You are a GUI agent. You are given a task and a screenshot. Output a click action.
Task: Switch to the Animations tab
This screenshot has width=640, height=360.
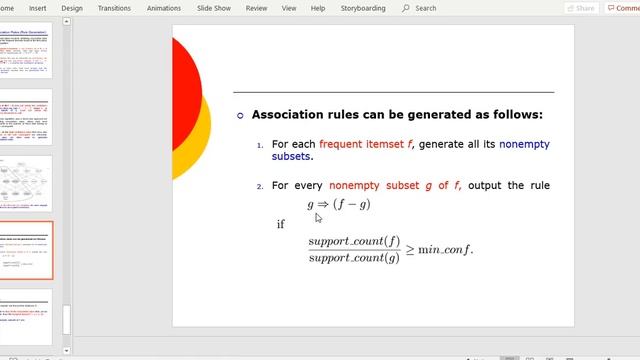[x=164, y=8]
